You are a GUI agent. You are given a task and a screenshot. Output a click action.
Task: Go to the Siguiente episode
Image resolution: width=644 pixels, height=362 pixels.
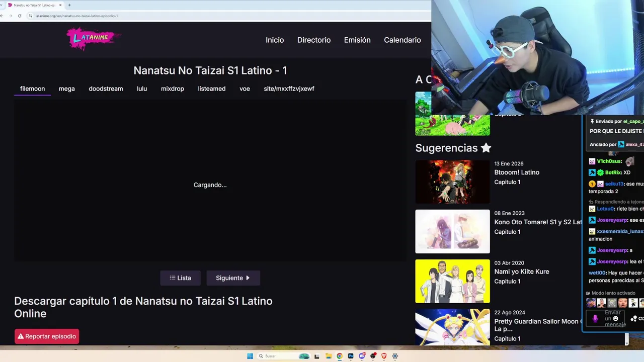click(x=233, y=278)
